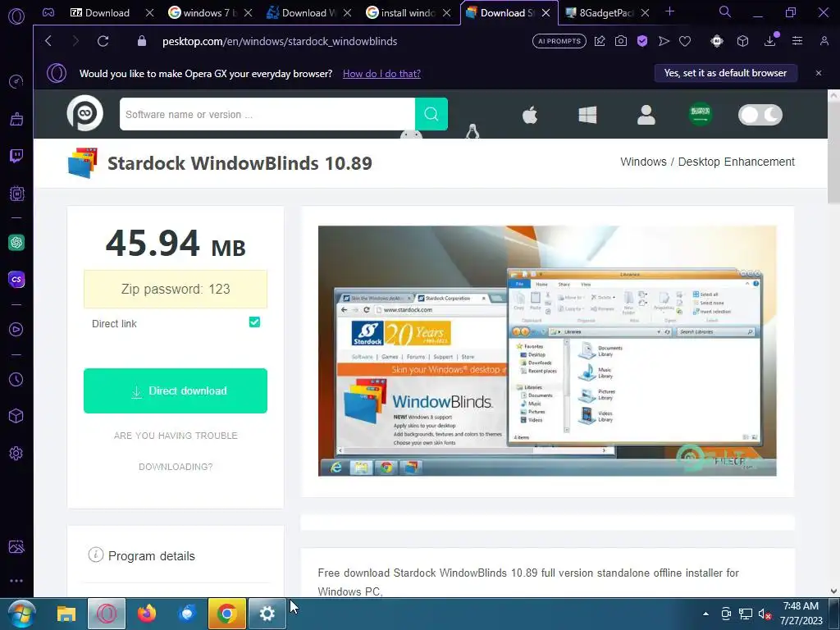Take a snapshot with camera icon
The image size is (840, 630).
(x=621, y=41)
